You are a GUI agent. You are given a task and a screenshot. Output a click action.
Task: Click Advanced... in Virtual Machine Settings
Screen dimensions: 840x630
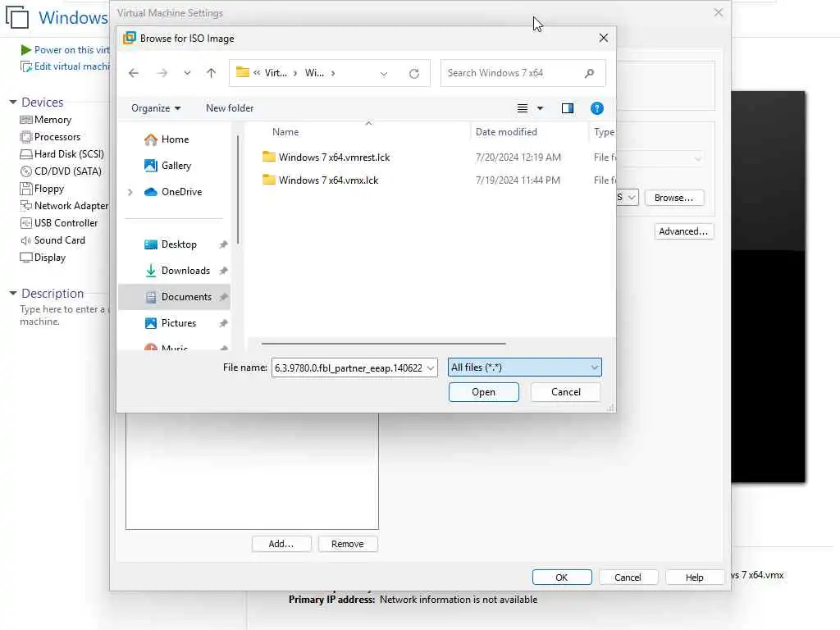click(683, 231)
